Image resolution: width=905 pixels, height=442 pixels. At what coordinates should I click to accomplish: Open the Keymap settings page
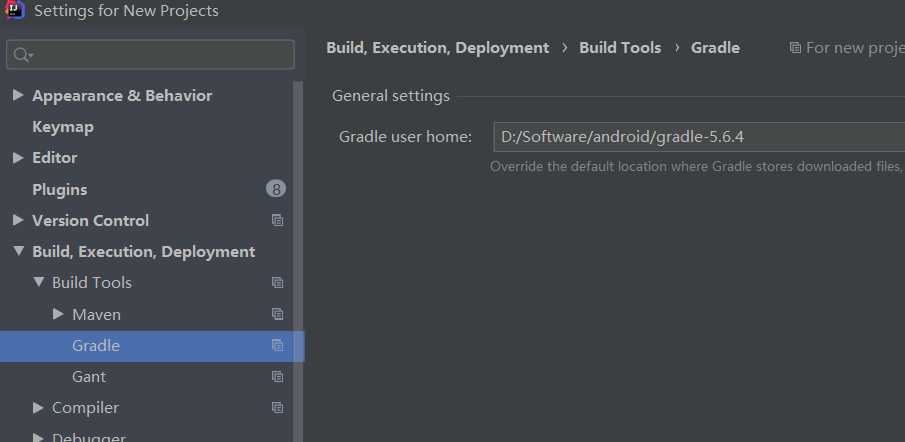(x=62, y=127)
